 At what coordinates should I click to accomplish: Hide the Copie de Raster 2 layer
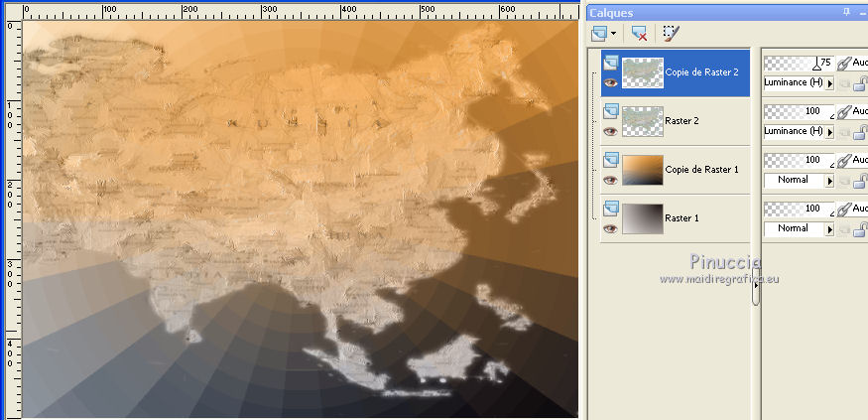(x=611, y=82)
